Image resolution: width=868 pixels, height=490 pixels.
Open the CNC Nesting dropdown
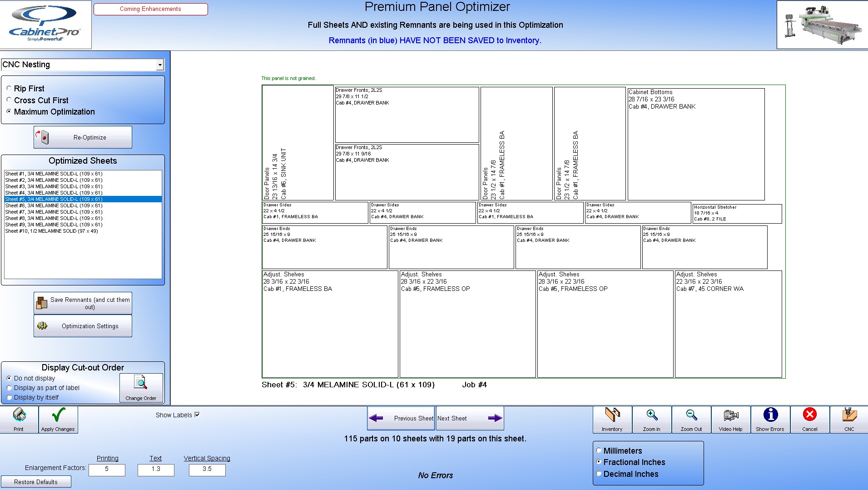pyautogui.click(x=159, y=65)
